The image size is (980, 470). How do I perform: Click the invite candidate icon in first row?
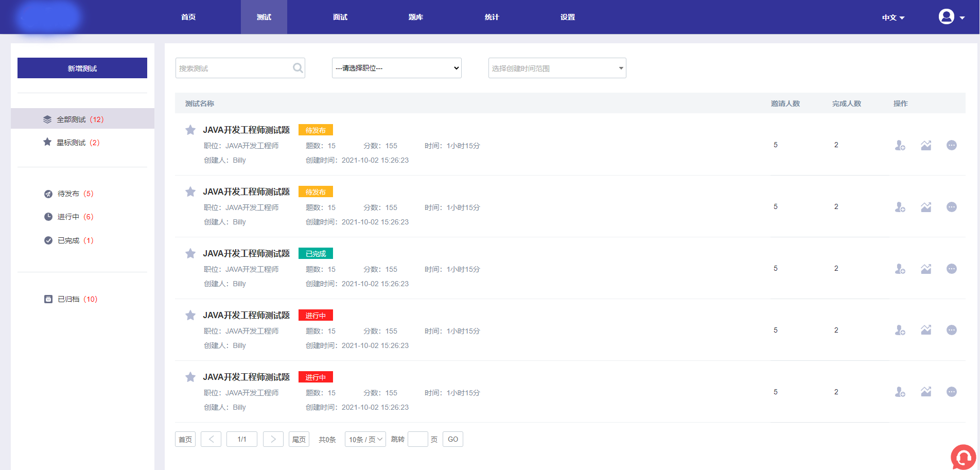900,146
